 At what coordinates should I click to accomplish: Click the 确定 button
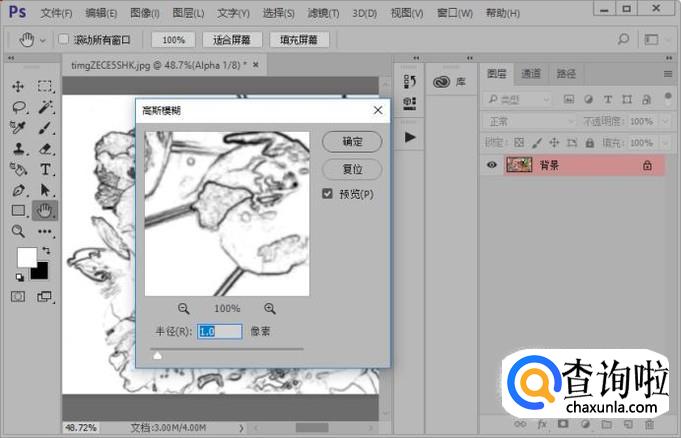click(x=352, y=142)
